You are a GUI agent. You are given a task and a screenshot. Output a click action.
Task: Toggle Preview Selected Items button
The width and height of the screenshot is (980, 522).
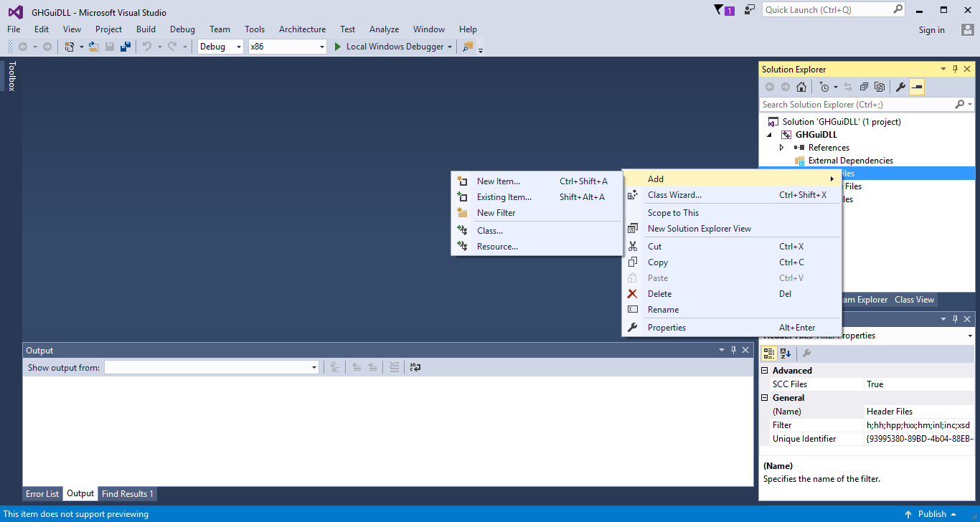(x=917, y=87)
